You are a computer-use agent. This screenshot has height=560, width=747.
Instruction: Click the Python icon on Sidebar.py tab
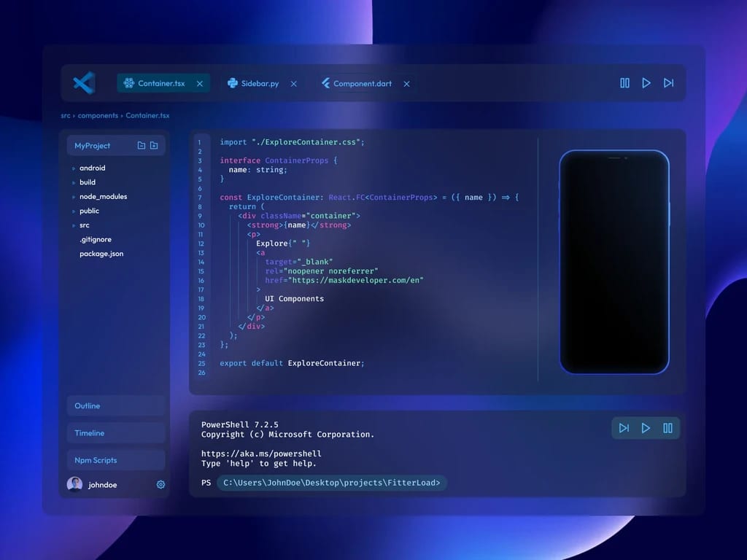[x=233, y=83]
